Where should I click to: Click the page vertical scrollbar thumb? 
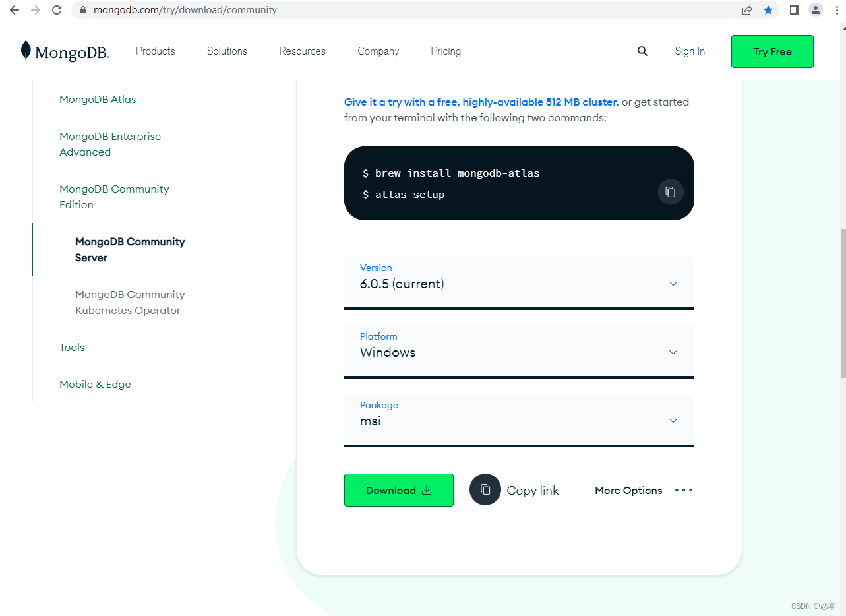pos(843,303)
